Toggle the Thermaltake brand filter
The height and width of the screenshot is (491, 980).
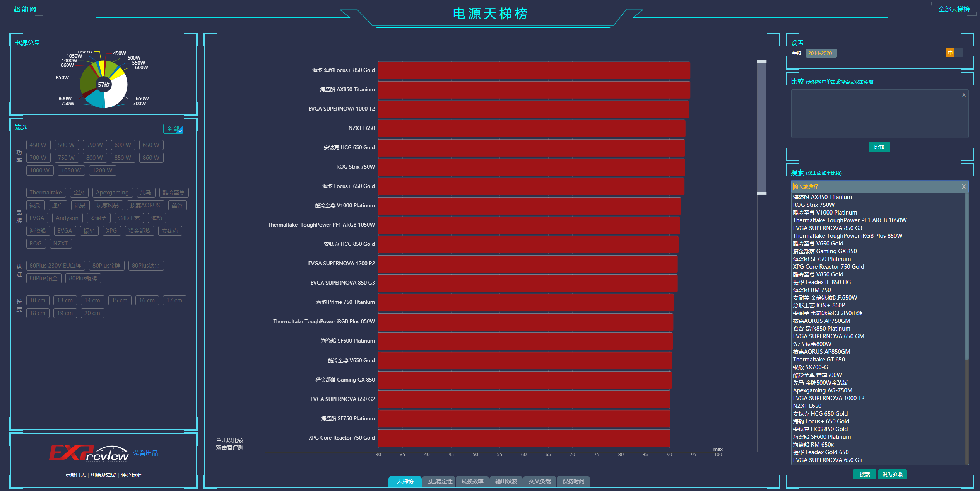(46, 193)
